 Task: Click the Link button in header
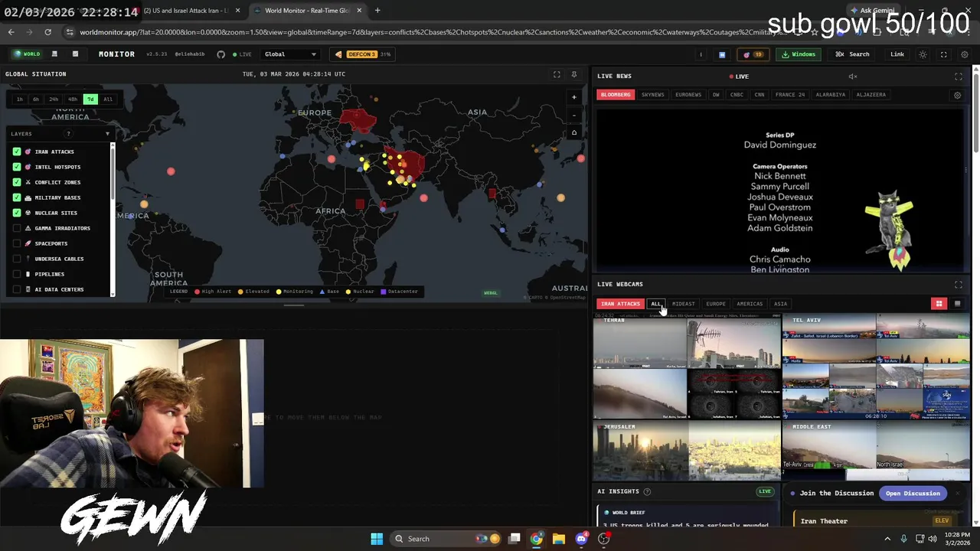coord(897,54)
